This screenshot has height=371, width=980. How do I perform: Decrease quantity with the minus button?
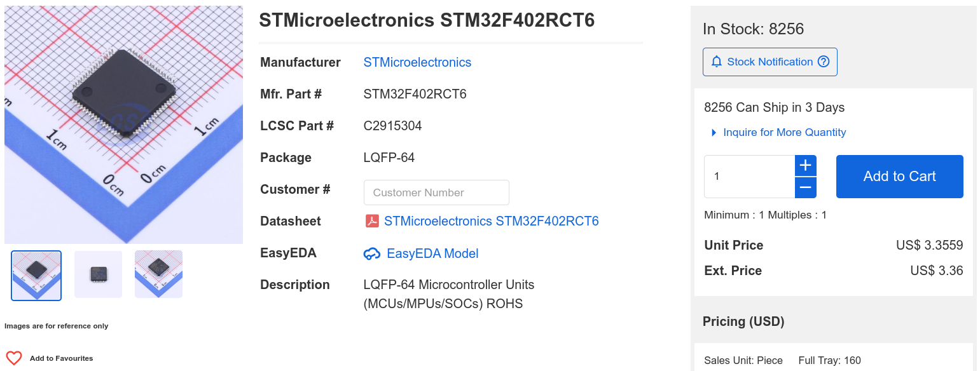[x=806, y=187]
